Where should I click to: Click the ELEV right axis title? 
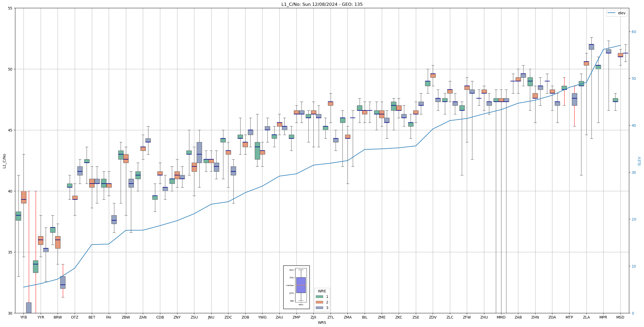(639, 161)
